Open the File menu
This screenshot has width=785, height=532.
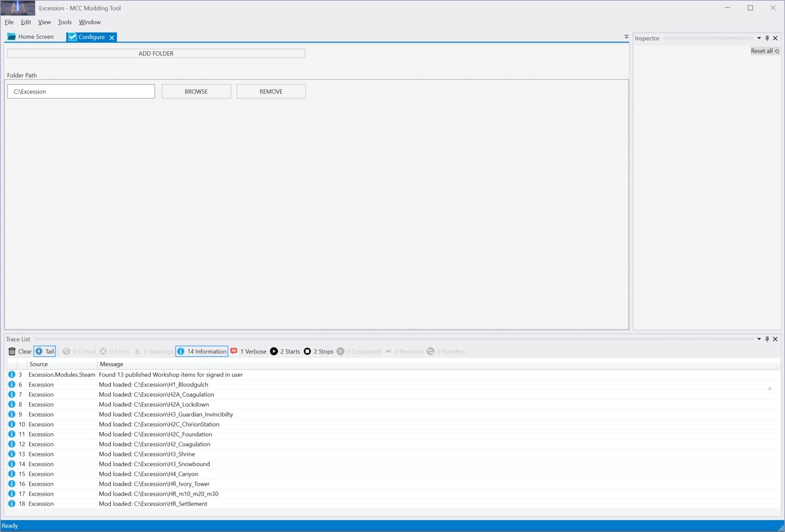(9, 22)
